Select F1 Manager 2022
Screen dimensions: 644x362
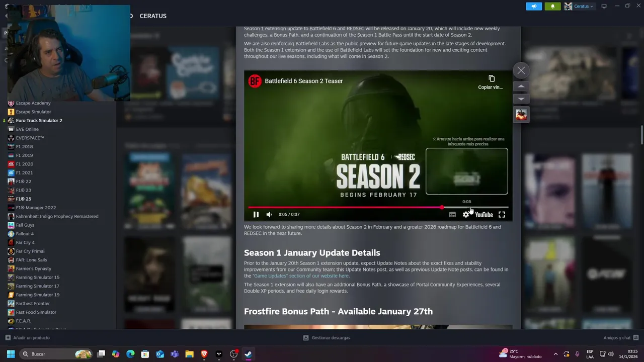[36, 208]
